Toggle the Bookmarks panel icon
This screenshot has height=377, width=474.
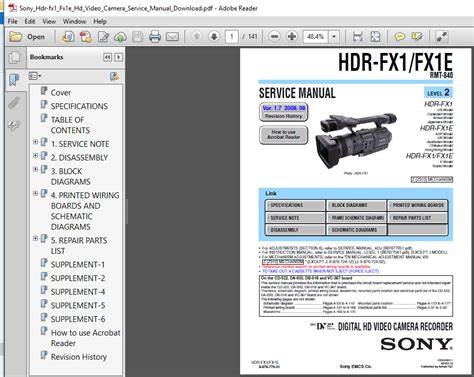pos(14,80)
